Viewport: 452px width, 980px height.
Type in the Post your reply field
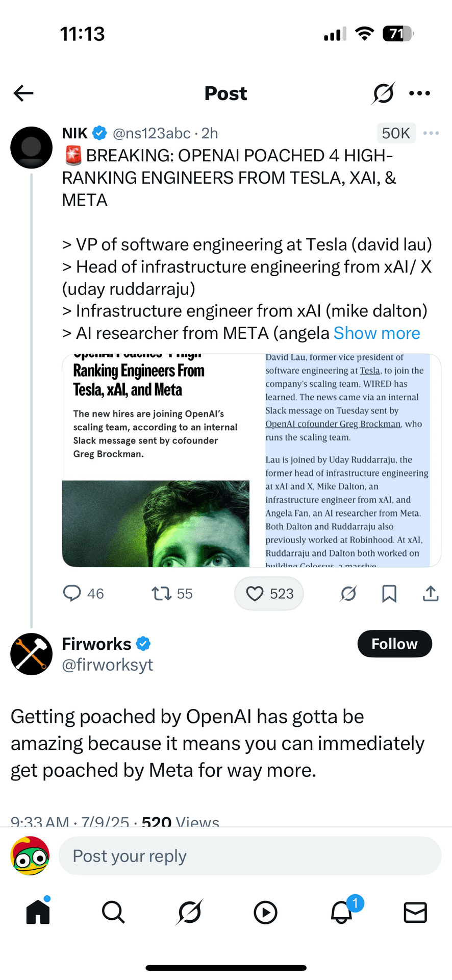250,856
